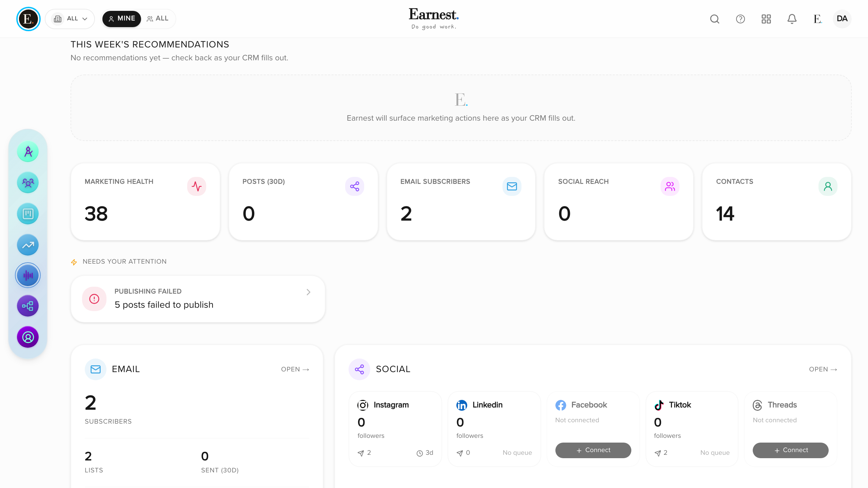Click Instagram 3d queue clock
The height and width of the screenshot is (488, 868).
(425, 453)
